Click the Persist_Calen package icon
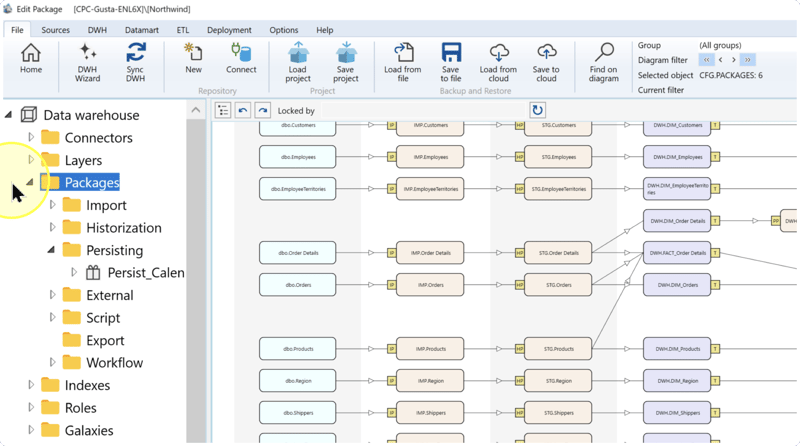 [x=93, y=272]
